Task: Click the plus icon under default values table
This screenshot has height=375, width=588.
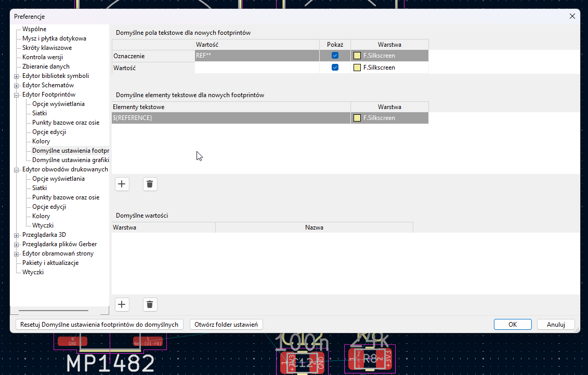Action: tap(122, 304)
